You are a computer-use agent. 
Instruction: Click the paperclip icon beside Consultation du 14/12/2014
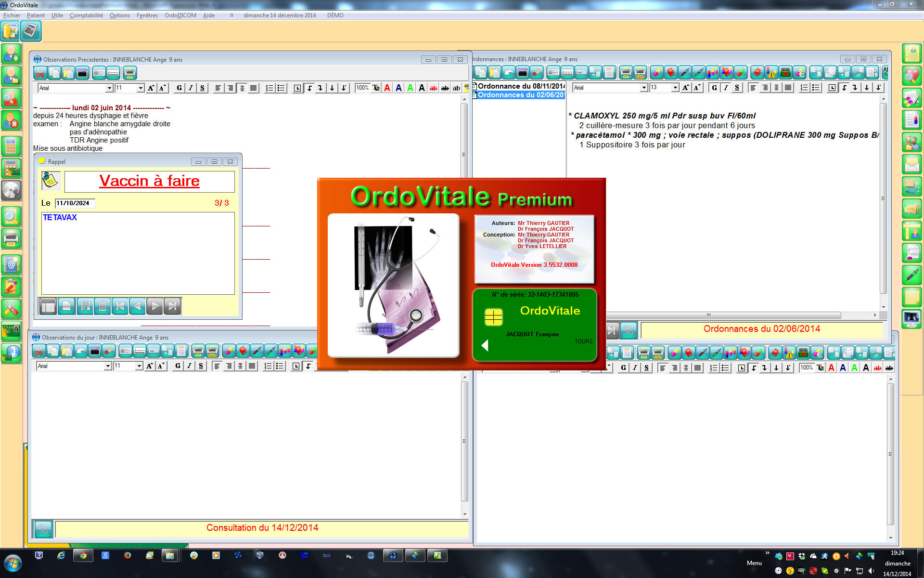[43, 529]
